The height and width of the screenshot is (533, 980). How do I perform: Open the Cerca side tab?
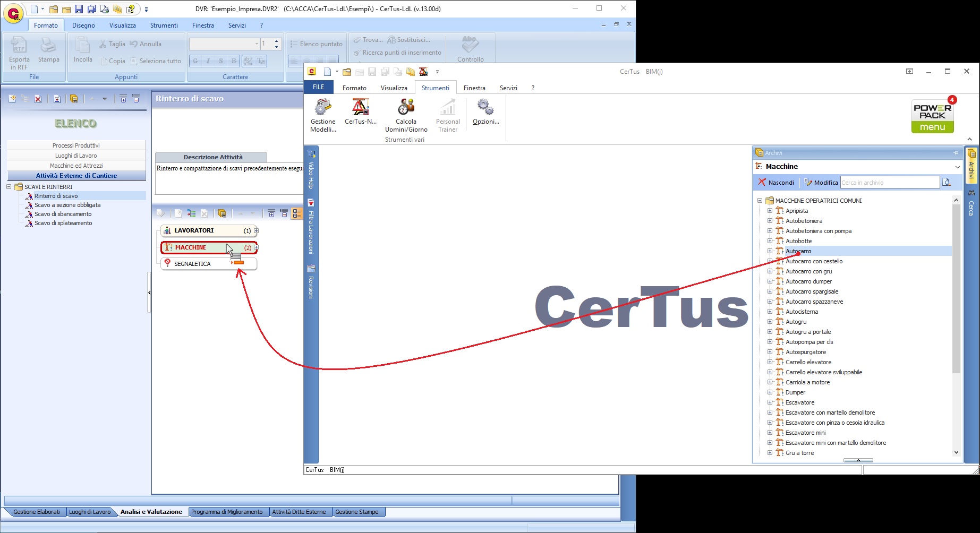[x=972, y=203]
